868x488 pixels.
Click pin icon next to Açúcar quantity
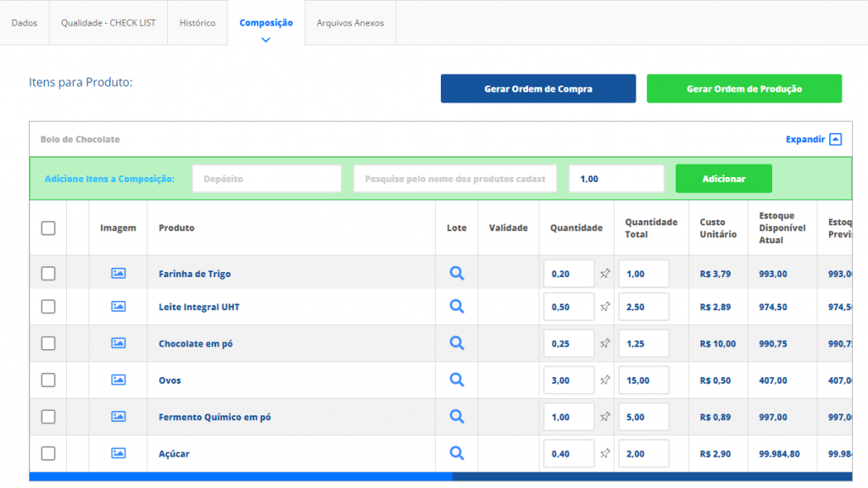pyautogui.click(x=605, y=453)
